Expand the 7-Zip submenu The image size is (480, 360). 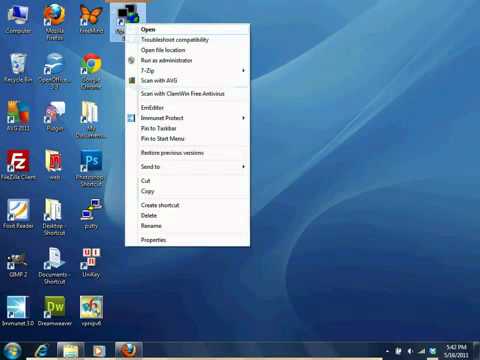tap(187, 70)
